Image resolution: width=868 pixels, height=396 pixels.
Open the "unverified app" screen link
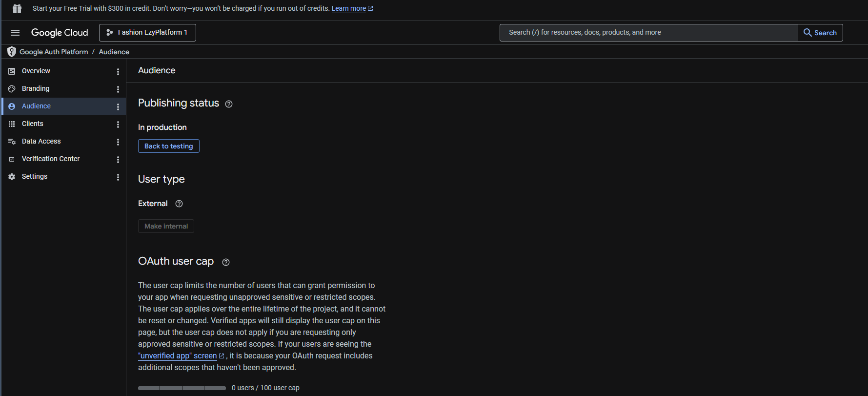coord(178,356)
